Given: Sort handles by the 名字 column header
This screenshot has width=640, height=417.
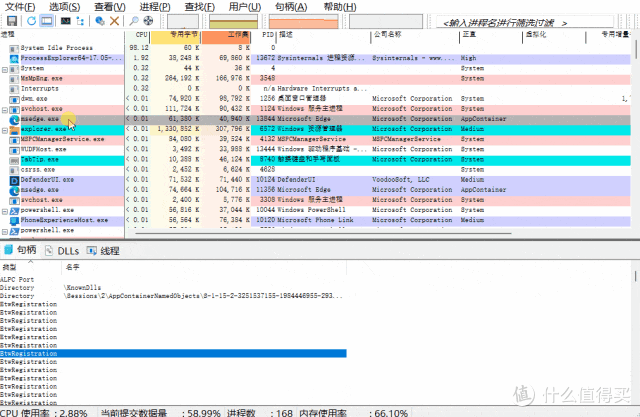Looking at the screenshot, I should 204,267.
